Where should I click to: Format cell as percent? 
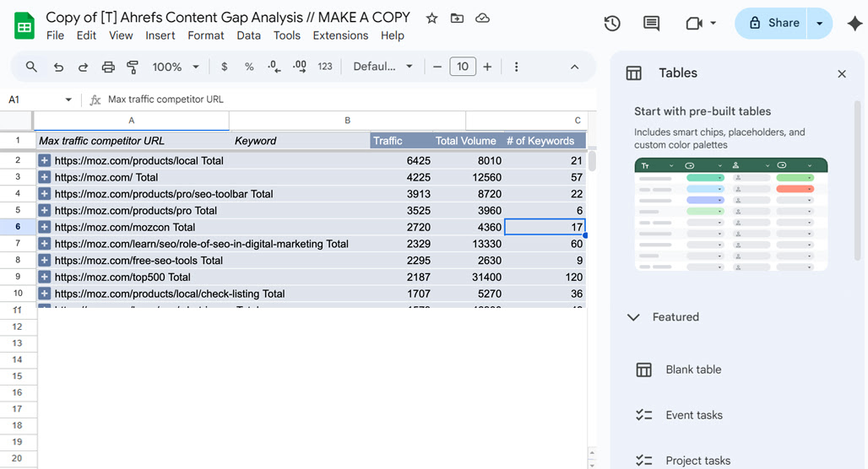coord(249,67)
